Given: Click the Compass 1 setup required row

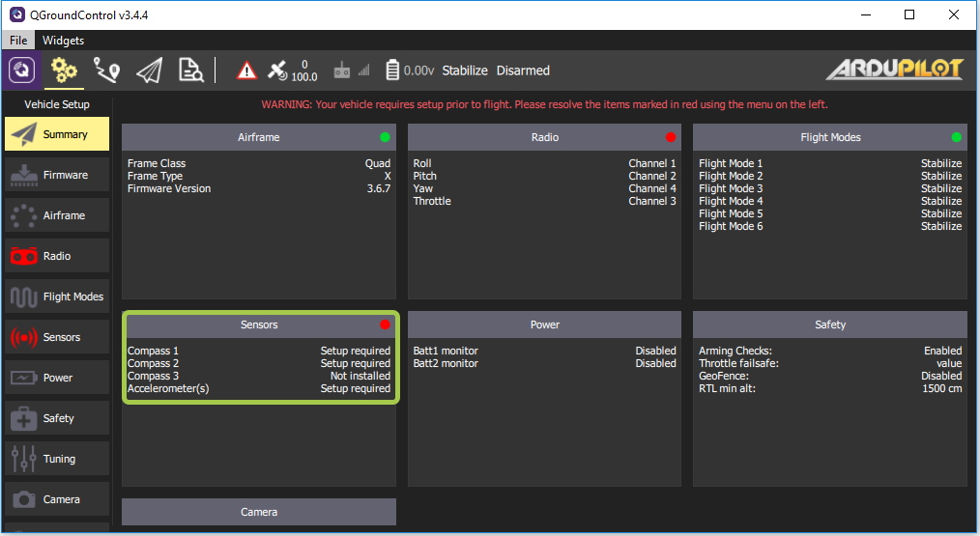Looking at the screenshot, I should [259, 352].
